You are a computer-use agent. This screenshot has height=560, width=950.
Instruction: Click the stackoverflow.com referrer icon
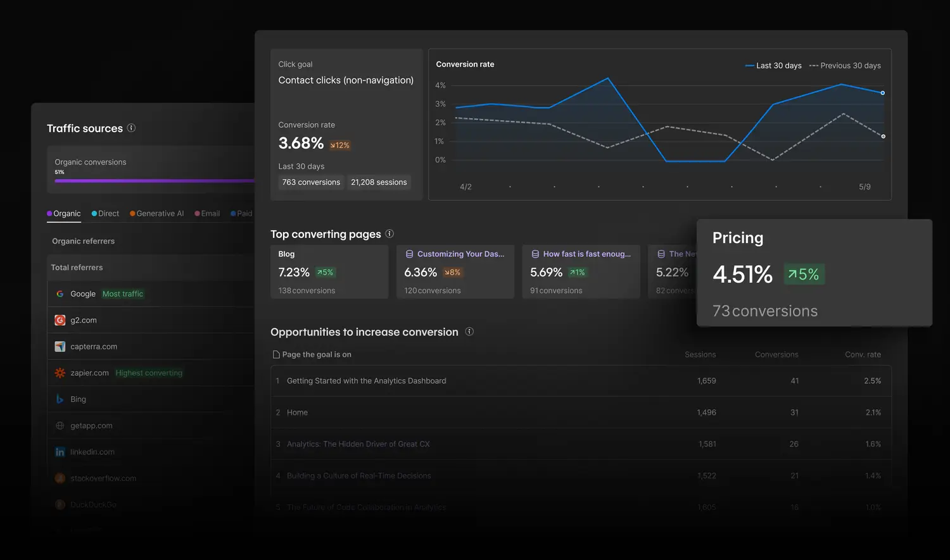point(60,478)
